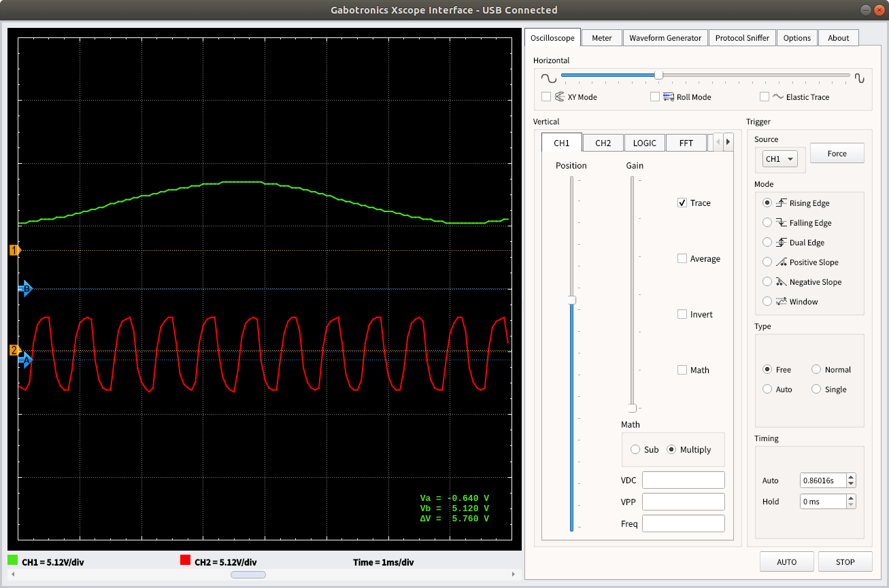The height and width of the screenshot is (588, 889).
Task: Open the Meter tab
Action: (602, 38)
